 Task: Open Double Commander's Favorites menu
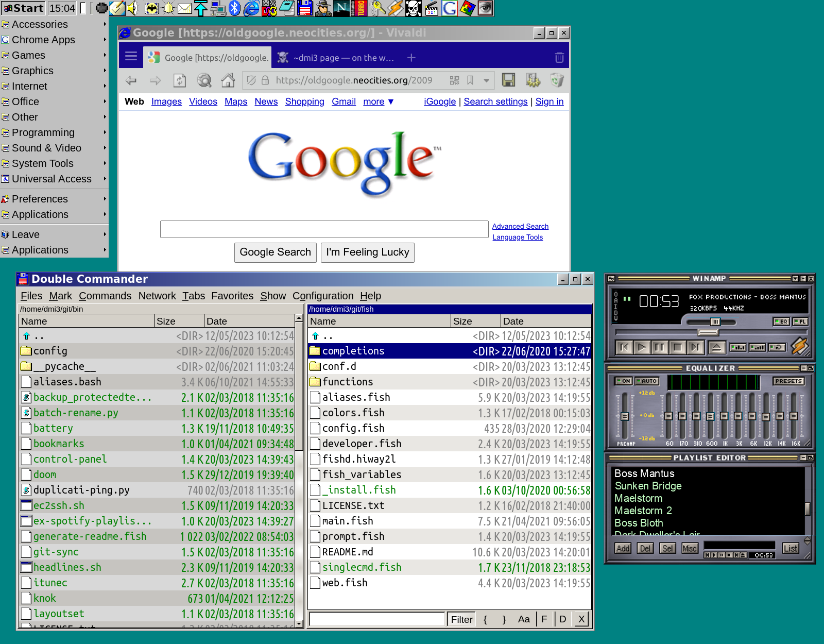(x=232, y=296)
